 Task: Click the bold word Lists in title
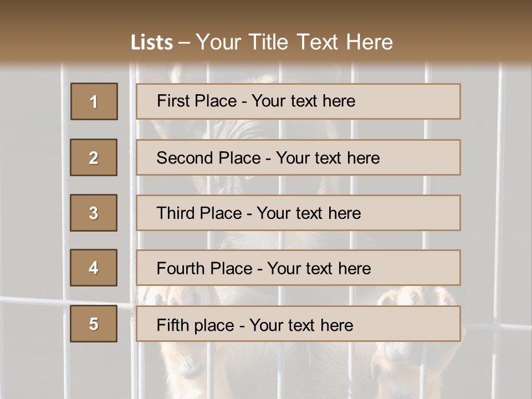[x=152, y=42]
